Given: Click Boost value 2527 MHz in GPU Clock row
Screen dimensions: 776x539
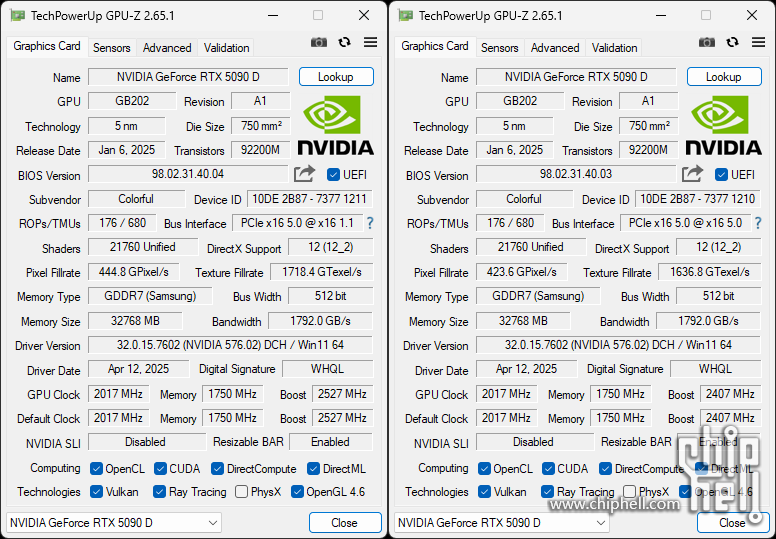Looking at the screenshot, I should click(x=342, y=394).
